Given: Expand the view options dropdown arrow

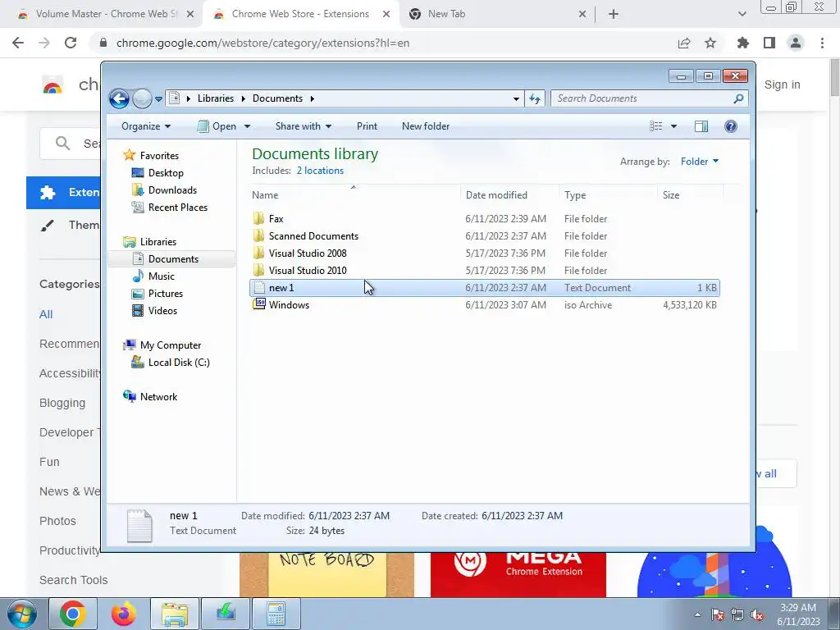Looking at the screenshot, I should click(x=673, y=126).
